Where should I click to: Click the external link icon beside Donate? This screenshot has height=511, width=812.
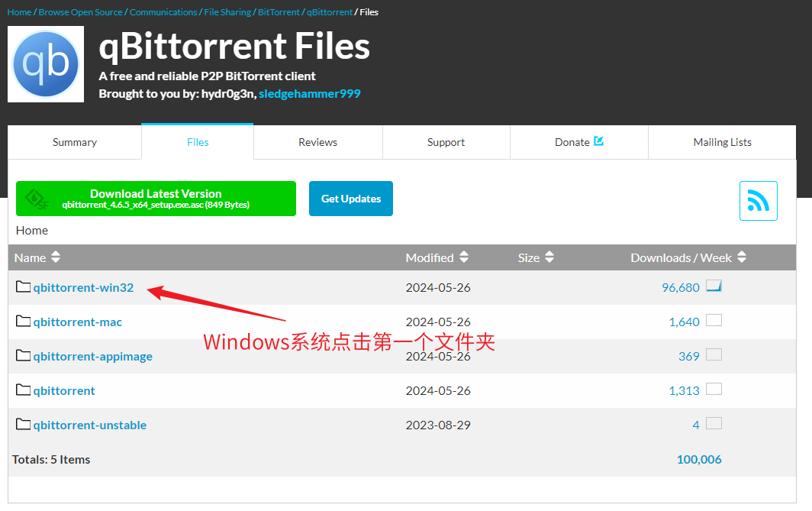(598, 141)
